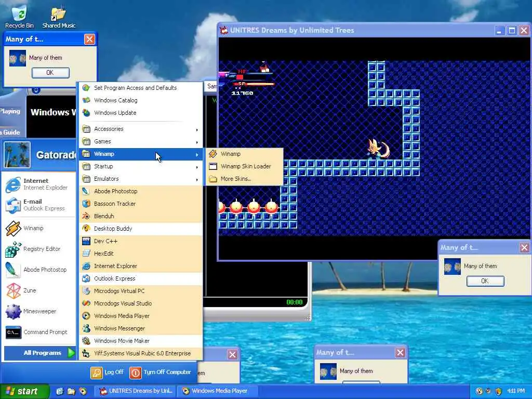The image size is (532, 399).
Task: Click All Programs green arrow
Action: (x=71, y=353)
